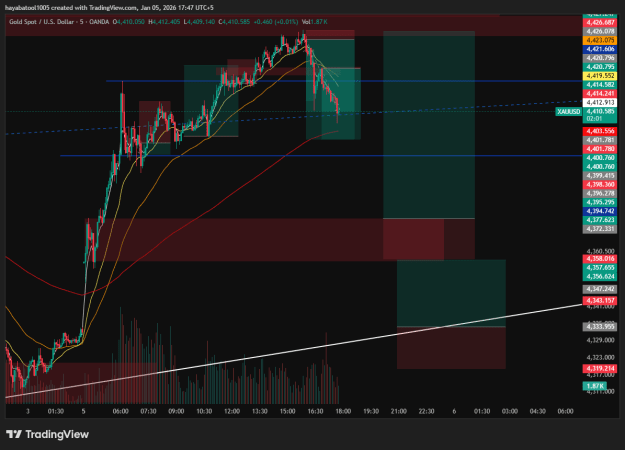Click the green 4,356.624 price label
625x450 pixels.
(x=600, y=276)
